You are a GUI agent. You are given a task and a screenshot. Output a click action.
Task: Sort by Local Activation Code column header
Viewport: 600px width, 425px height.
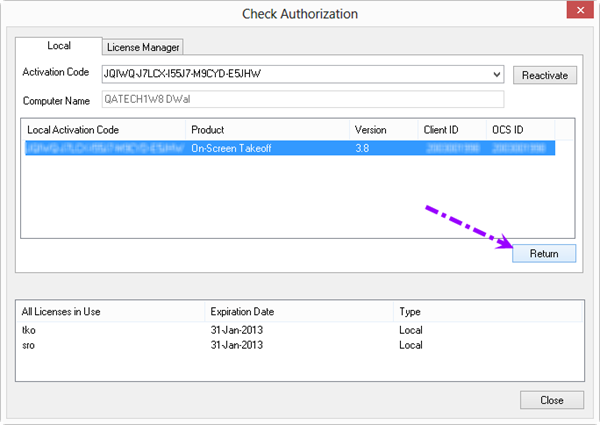[x=103, y=130]
